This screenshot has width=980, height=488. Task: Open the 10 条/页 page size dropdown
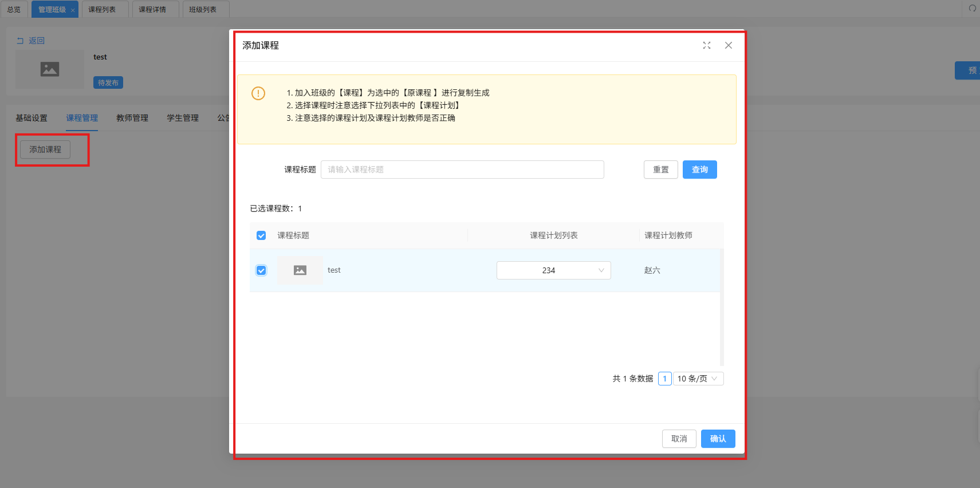click(698, 379)
